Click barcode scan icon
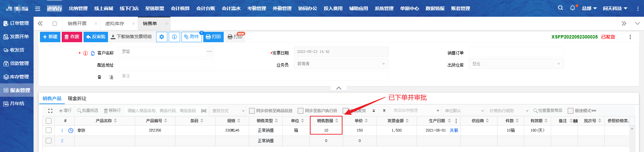644x152 pixels. pyautogui.click(x=204, y=110)
